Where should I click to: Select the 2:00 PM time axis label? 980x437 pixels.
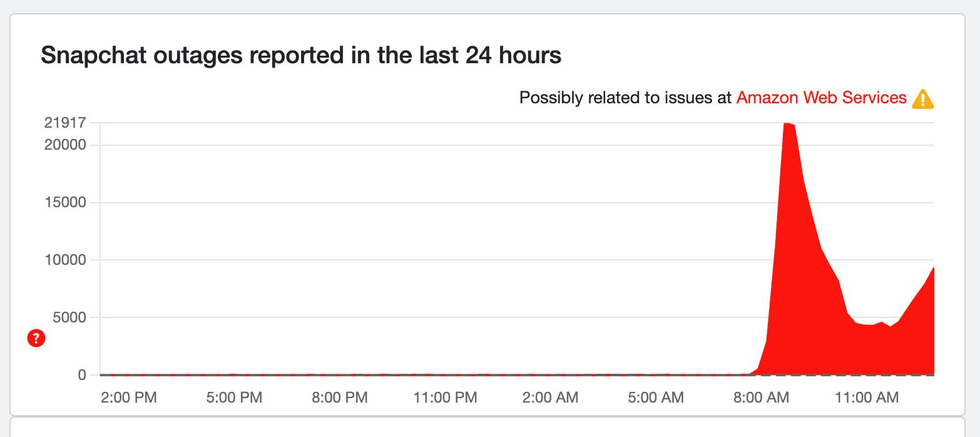129,398
